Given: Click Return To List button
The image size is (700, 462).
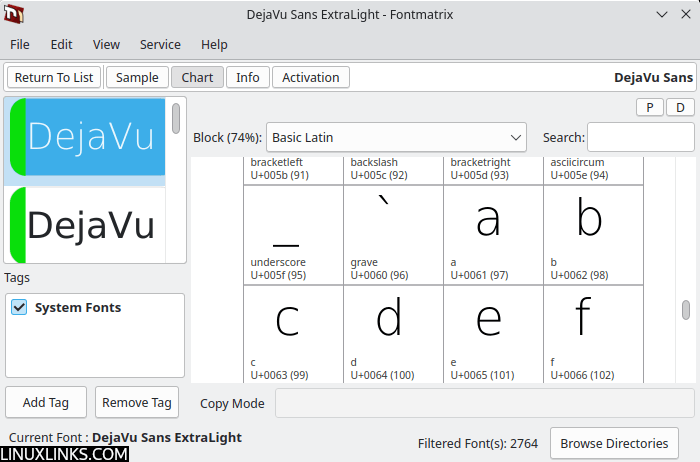Looking at the screenshot, I should coord(54,78).
